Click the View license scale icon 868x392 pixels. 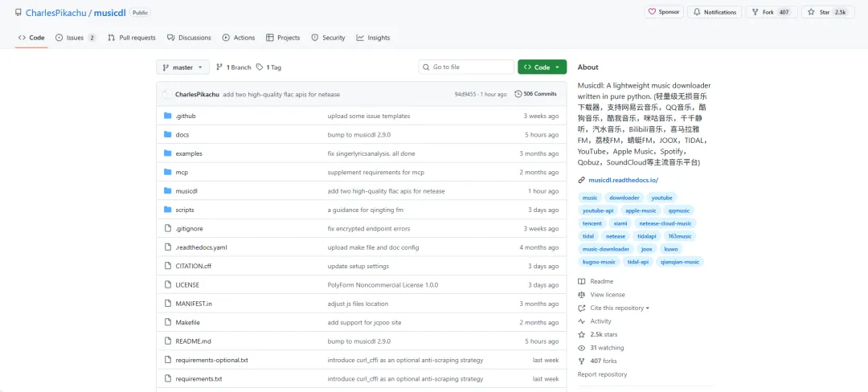(x=581, y=295)
